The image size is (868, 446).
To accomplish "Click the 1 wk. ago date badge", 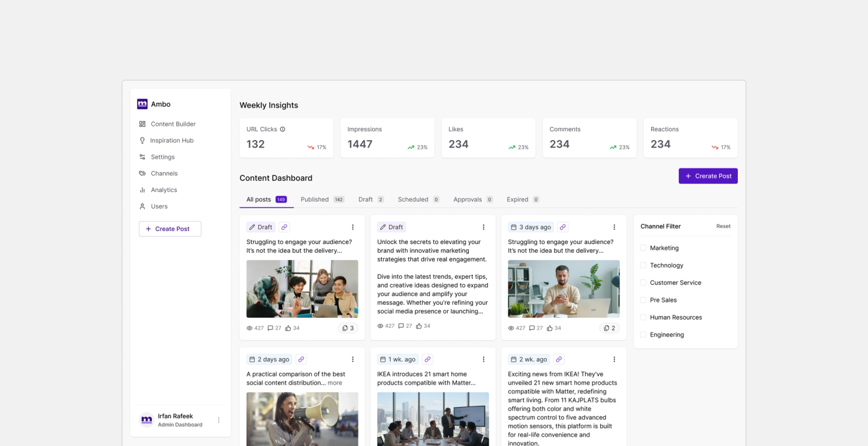I will coord(398,359).
